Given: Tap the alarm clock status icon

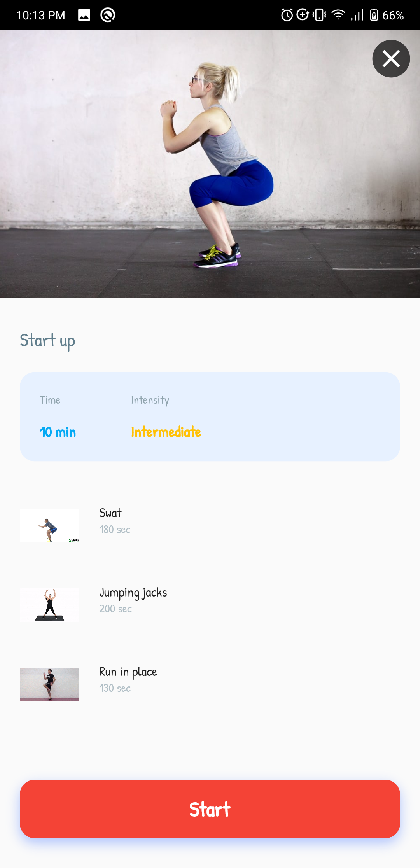Looking at the screenshot, I should pos(287,15).
